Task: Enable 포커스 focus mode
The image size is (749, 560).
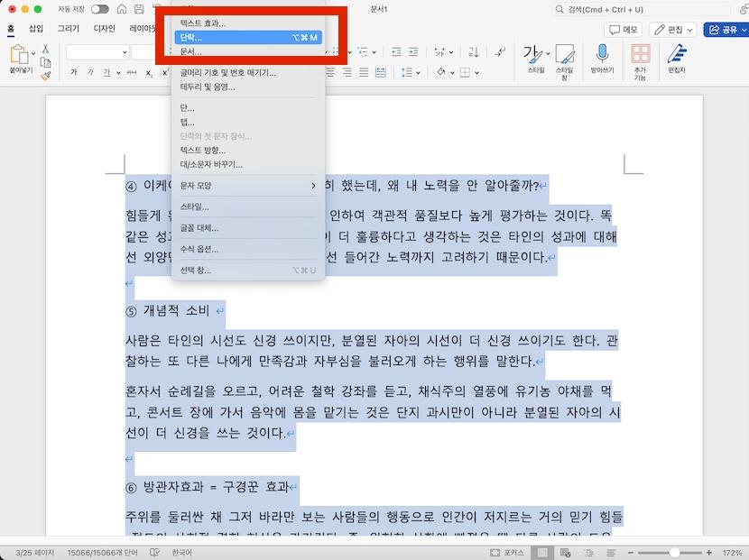Action: click(x=507, y=553)
